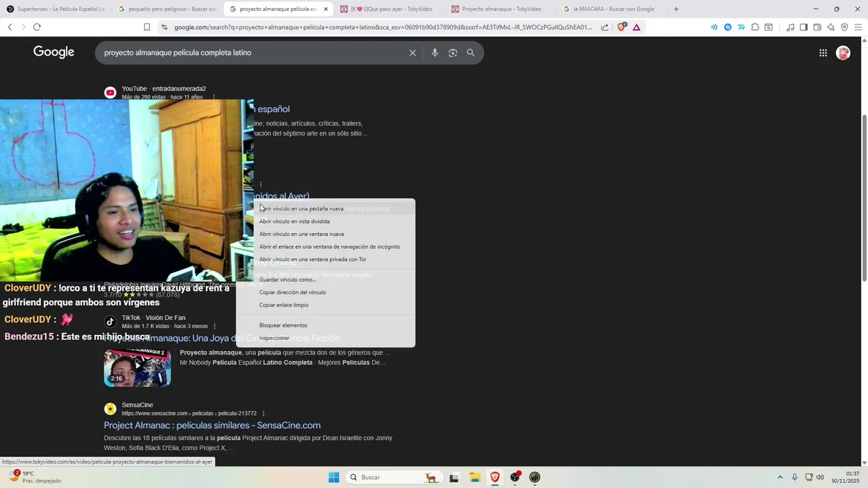Switch to Superheroes La Película tab

(56, 9)
